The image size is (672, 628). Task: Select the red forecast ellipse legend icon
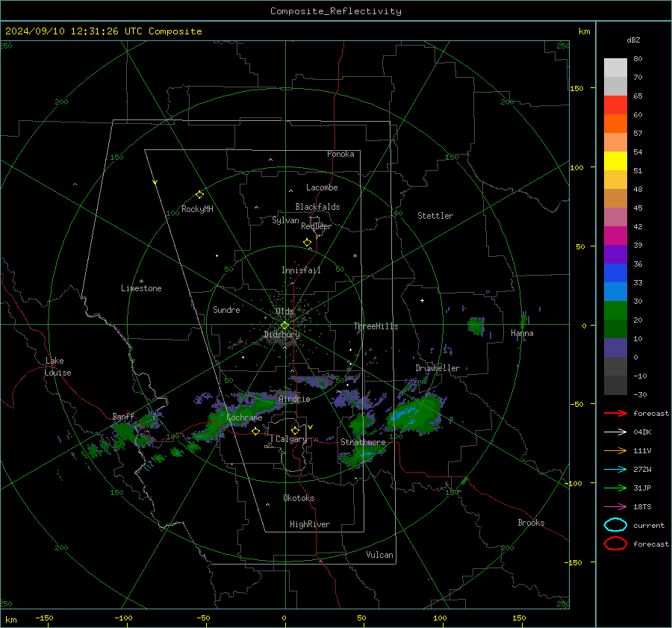pos(615,544)
